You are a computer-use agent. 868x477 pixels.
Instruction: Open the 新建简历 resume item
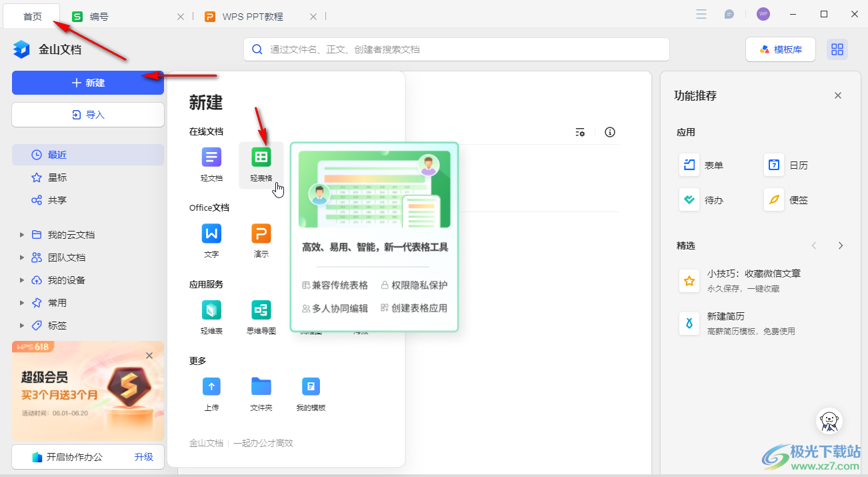tap(737, 323)
